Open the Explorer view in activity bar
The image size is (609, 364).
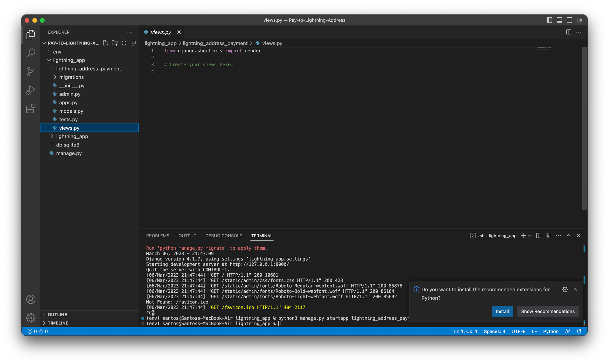31,34
